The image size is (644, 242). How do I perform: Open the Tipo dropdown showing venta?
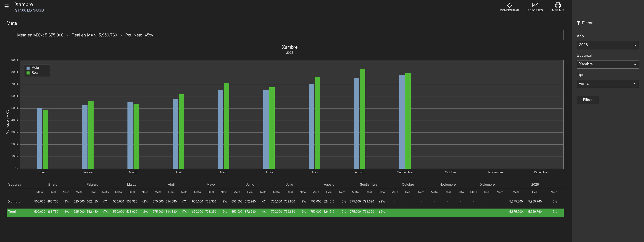click(607, 84)
